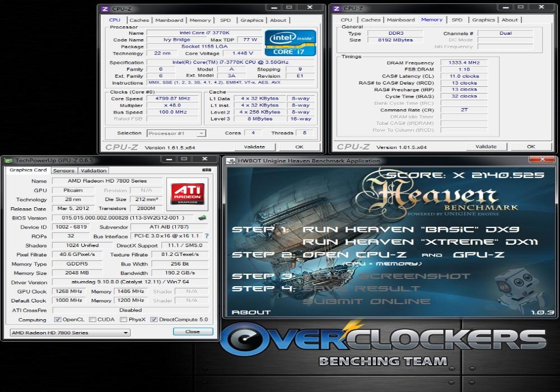560x392 pixels.
Task: Click Validate in right CPU-Z window
Action: (486, 146)
